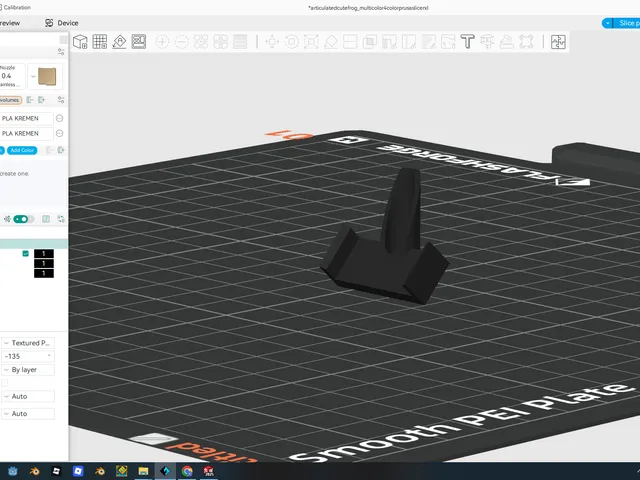The image size is (640, 480).
Task: Click the Slice plate button
Action: point(627,23)
